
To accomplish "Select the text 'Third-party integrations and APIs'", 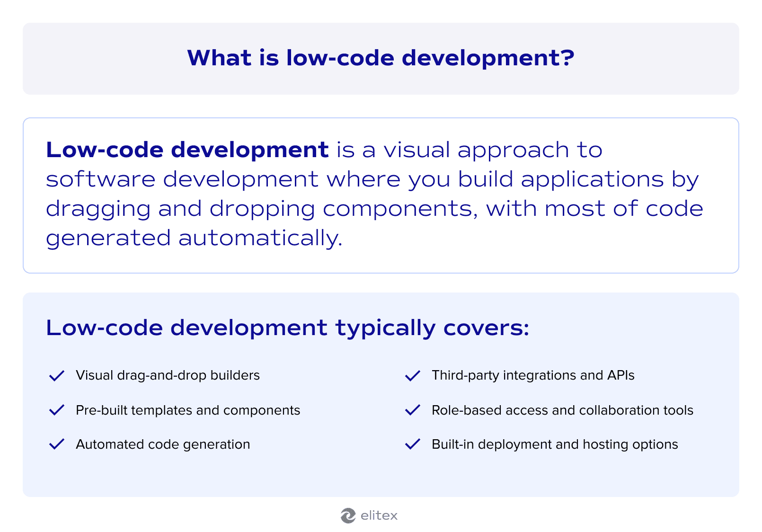I will coord(533,375).
